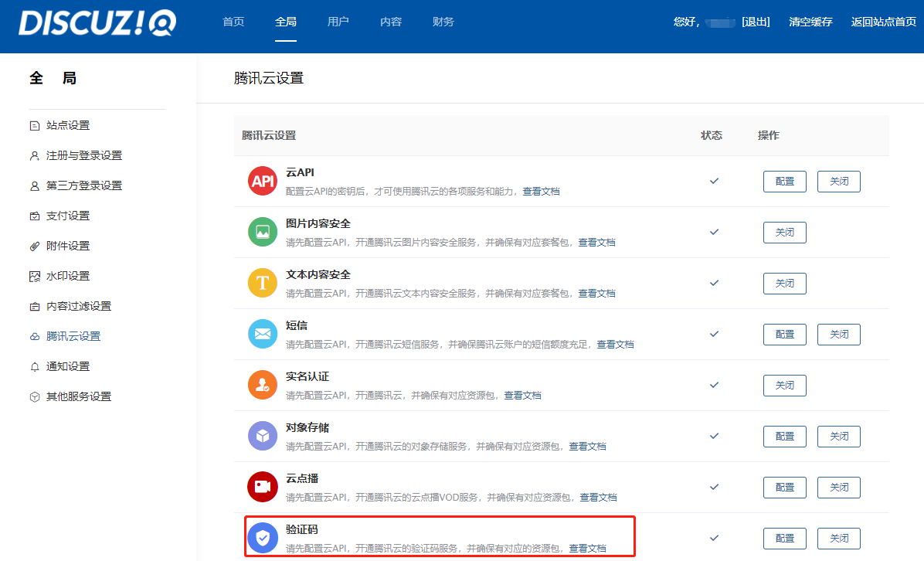Click the 腾讯云设置 cloud icon

coord(35,336)
